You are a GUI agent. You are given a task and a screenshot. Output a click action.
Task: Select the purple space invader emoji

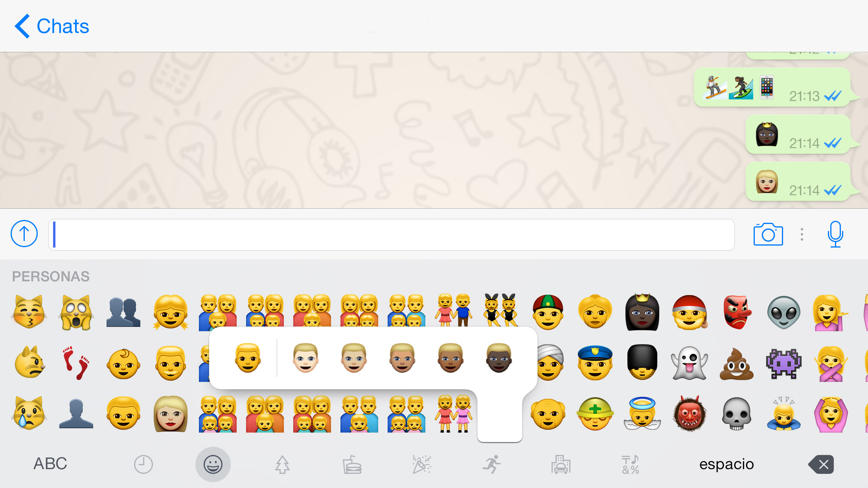(783, 363)
